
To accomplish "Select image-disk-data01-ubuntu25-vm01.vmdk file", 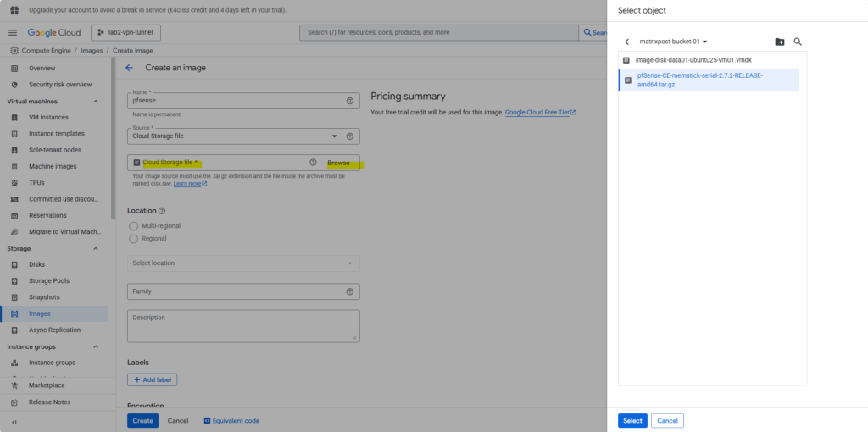I will (693, 60).
